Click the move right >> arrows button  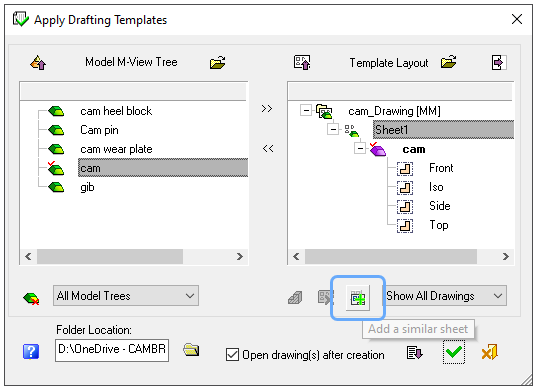[x=267, y=109]
